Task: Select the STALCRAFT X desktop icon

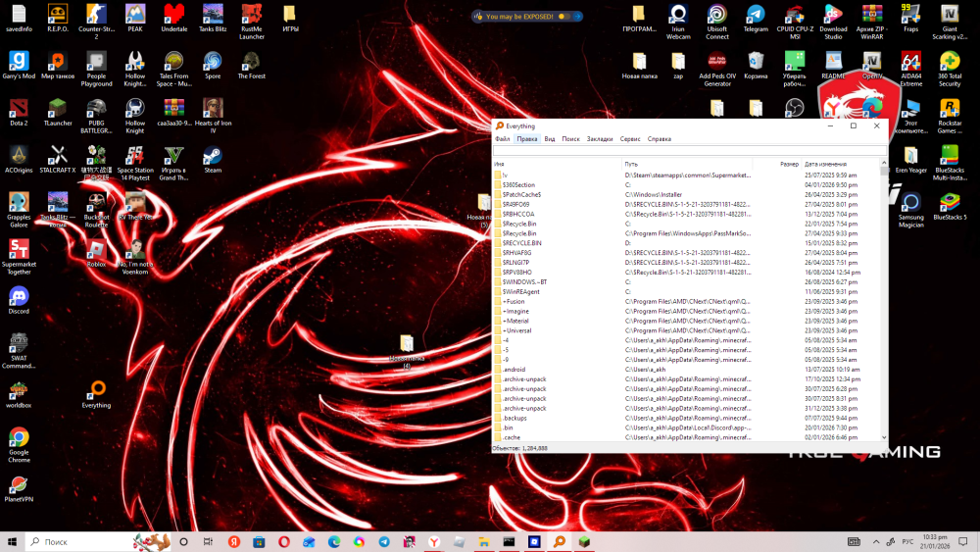Action: [x=58, y=160]
